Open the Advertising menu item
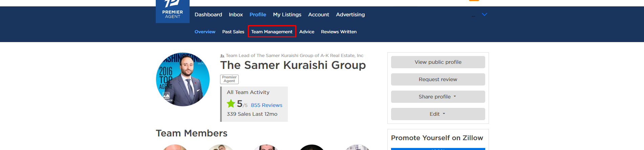The height and width of the screenshot is (150, 644). click(350, 15)
